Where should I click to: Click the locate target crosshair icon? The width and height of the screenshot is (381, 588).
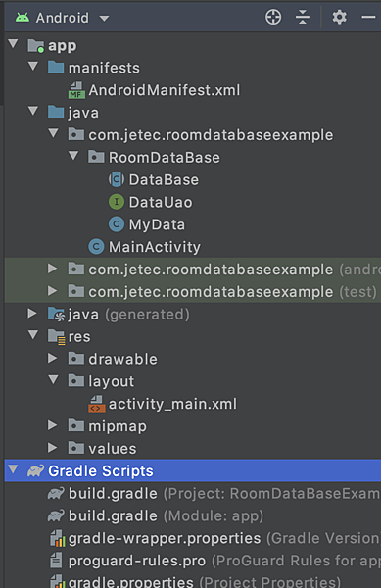(x=273, y=18)
